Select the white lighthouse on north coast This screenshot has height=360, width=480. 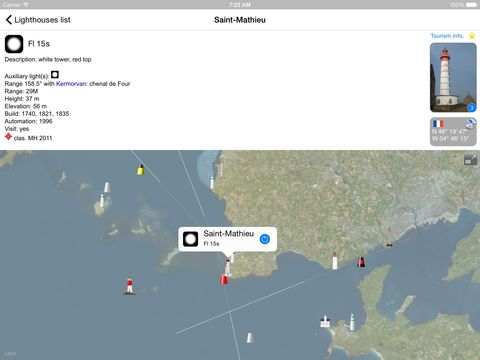pos(212,183)
